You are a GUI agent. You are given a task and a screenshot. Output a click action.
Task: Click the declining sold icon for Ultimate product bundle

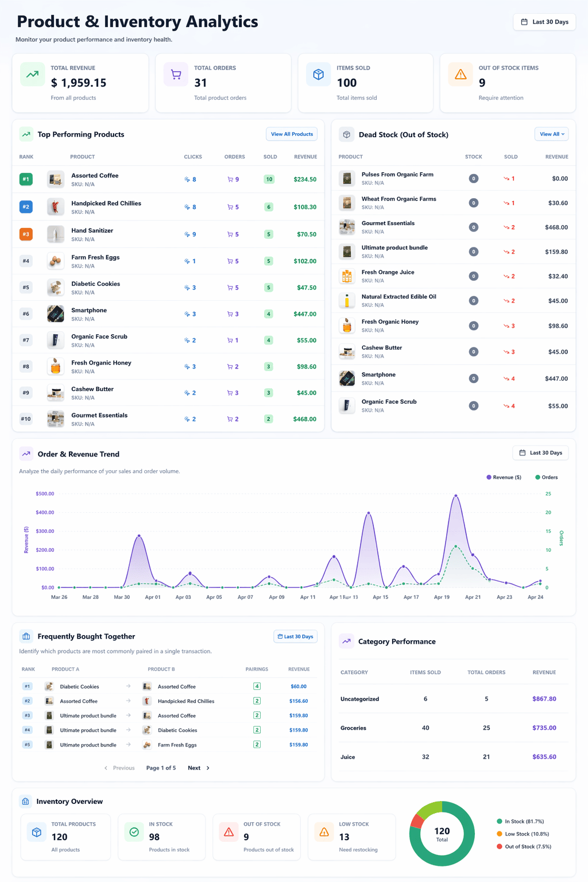pyautogui.click(x=506, y=252)
